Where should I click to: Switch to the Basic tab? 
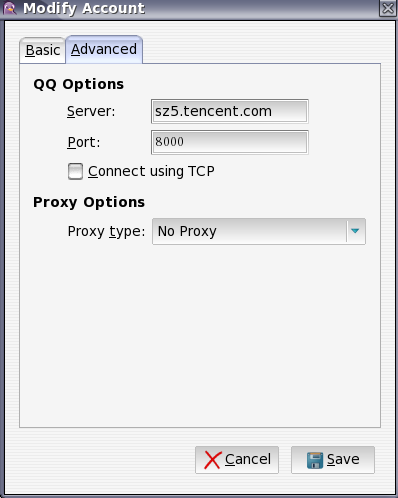pos(43,50)
